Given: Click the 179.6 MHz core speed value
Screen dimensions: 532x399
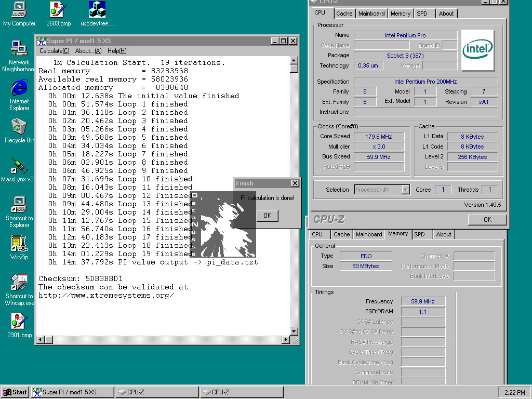Looking at the screenshot, I should (379, 137).
